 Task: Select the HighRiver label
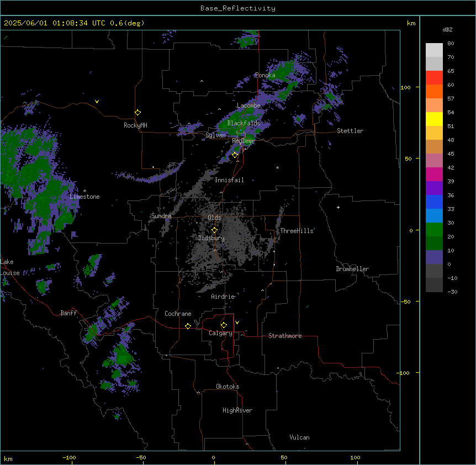click(x=237, y=410)
